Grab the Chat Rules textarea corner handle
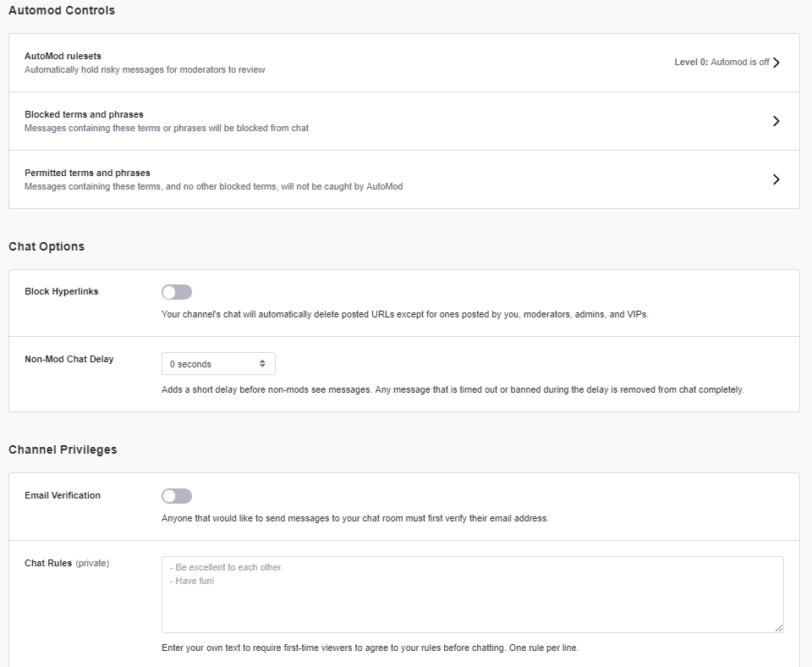This screenshot has width=812, height=667. (779, 628)
